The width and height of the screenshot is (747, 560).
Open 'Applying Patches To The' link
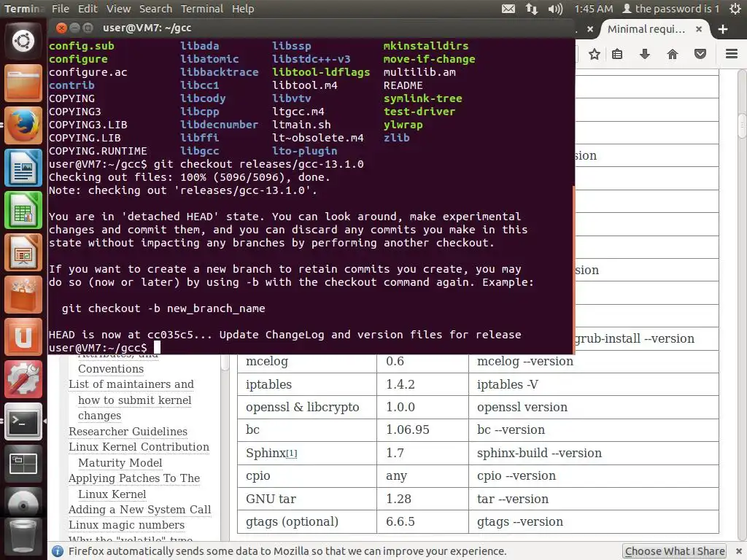click(134, 478)
